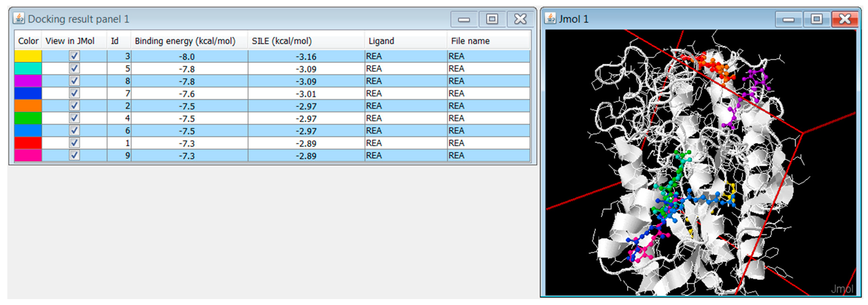Uncheck View in JMol for Id 5
The height and width of the screenshot is (305, 868).
pyautogui.click(x=74, y=68)
